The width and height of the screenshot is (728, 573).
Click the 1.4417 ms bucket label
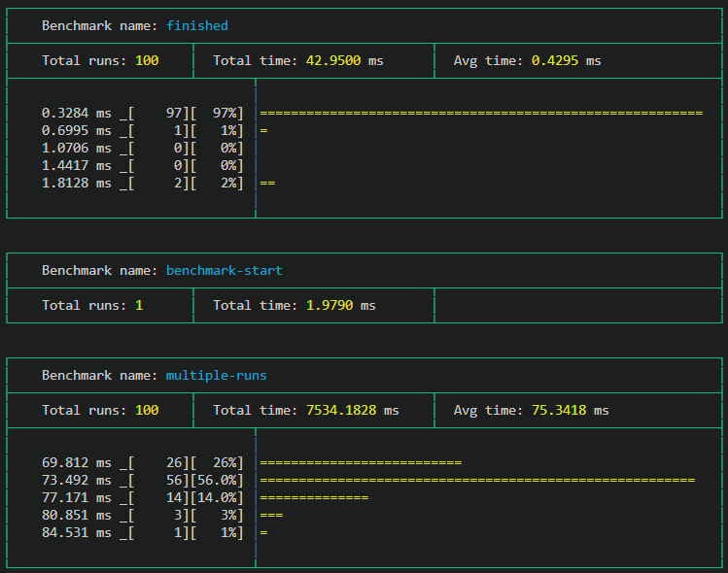coord(77,166)
